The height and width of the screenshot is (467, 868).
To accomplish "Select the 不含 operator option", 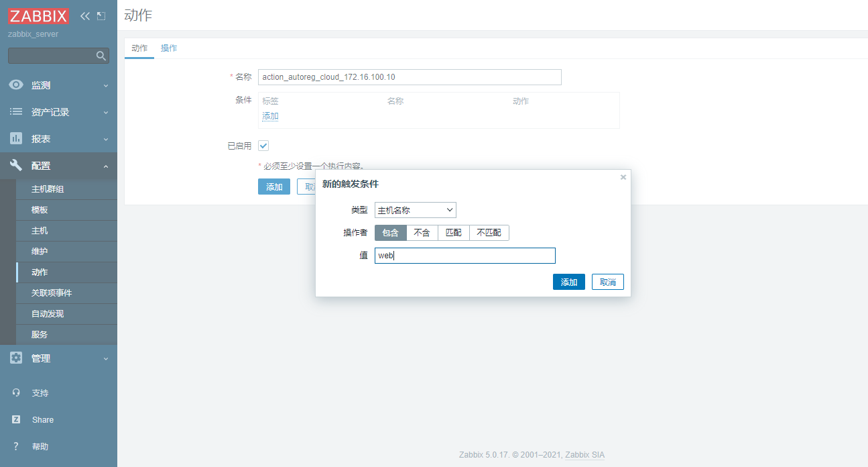I will pyautogui.click(x=422, y=233).
